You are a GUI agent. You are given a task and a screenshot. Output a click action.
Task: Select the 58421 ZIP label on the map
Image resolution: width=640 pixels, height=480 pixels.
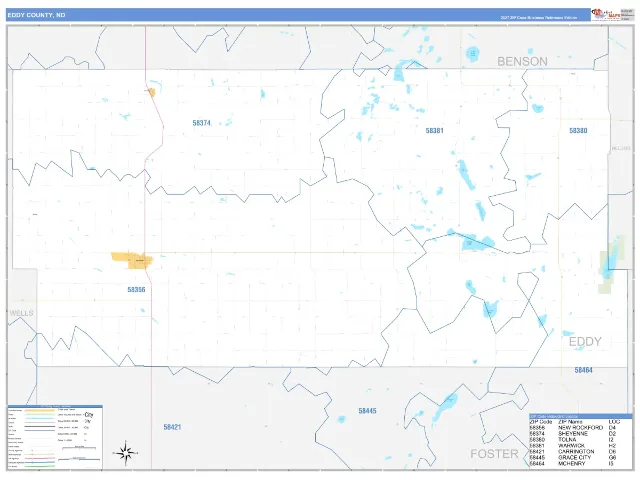click(172, 427)
